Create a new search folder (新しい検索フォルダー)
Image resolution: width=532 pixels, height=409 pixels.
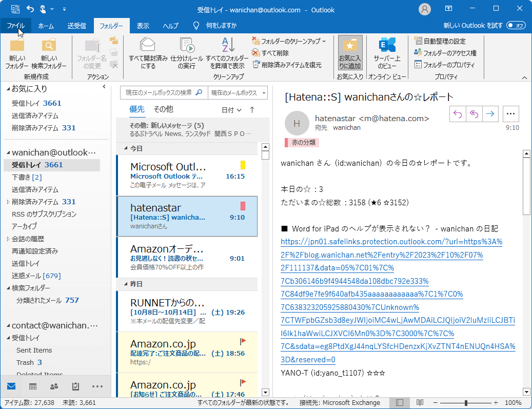[x=49, y=54]
